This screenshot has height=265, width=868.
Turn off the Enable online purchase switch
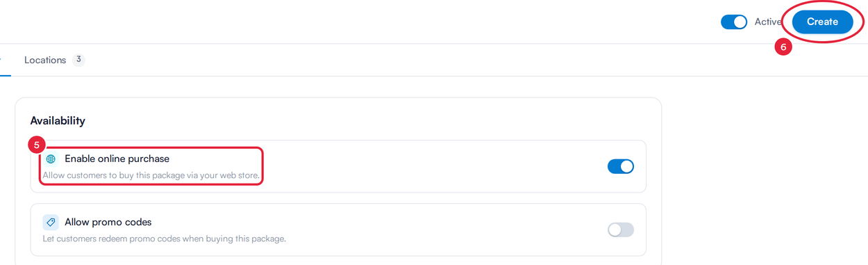(621, 166)
